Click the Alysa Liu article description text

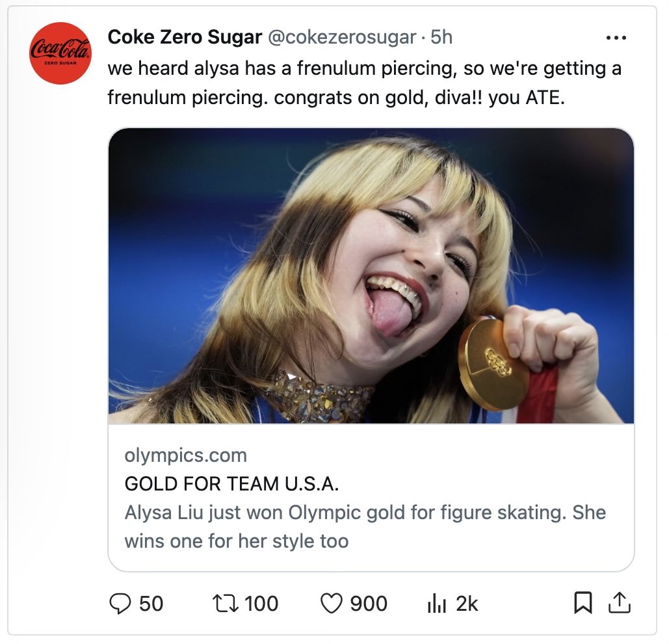365,527
